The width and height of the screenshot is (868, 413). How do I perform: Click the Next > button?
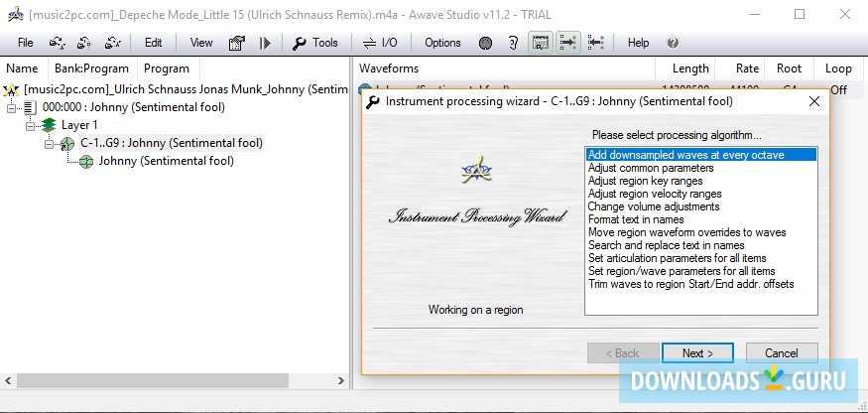pyautogui.click(x=697, y=353)
